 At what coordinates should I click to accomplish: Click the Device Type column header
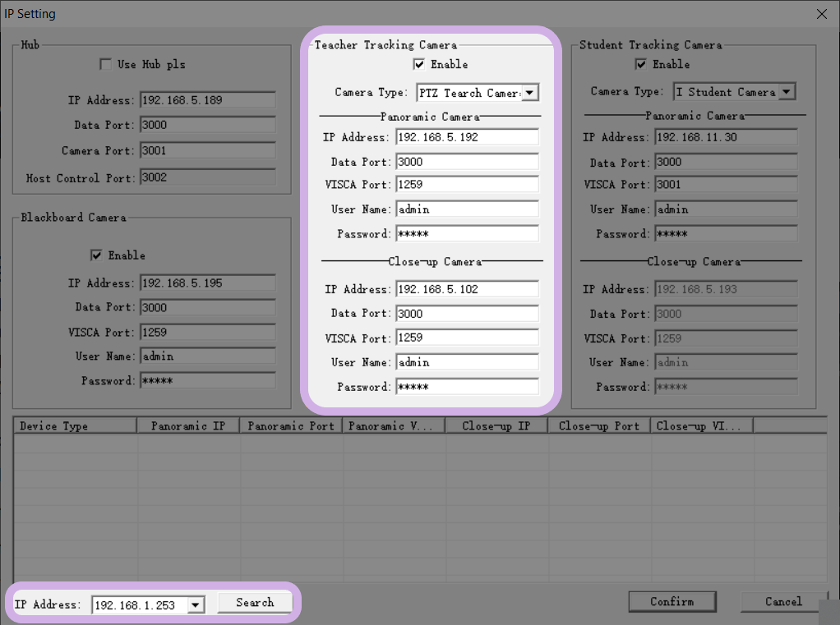(74, 426)
